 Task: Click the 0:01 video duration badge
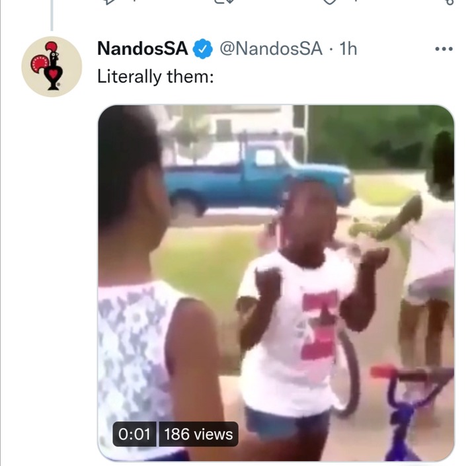[x=134, y=434]
